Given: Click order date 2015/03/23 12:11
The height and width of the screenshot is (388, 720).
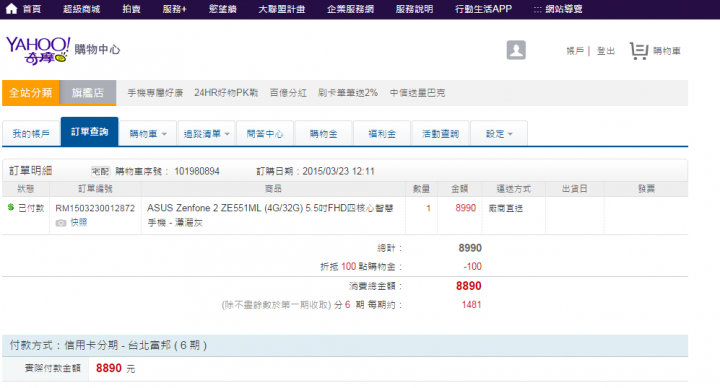Looking at the screenshot, I should click(x=338, y=171).
